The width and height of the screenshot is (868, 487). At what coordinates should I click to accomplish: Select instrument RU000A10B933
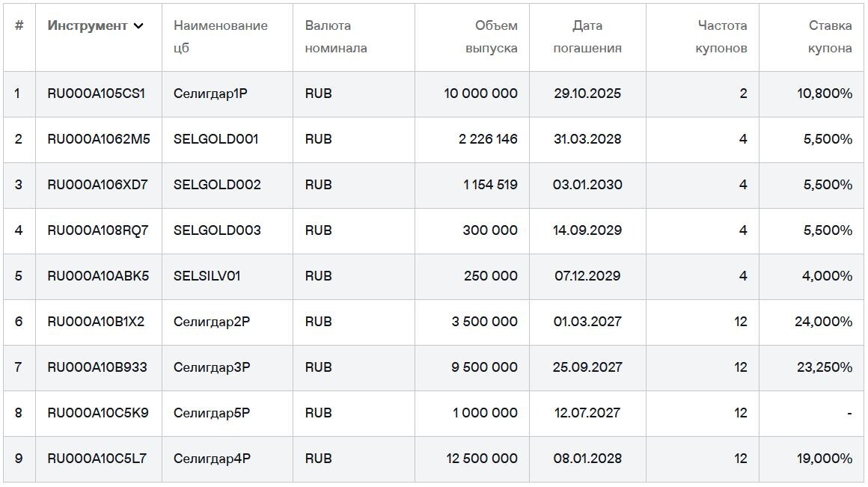(98, 367)
